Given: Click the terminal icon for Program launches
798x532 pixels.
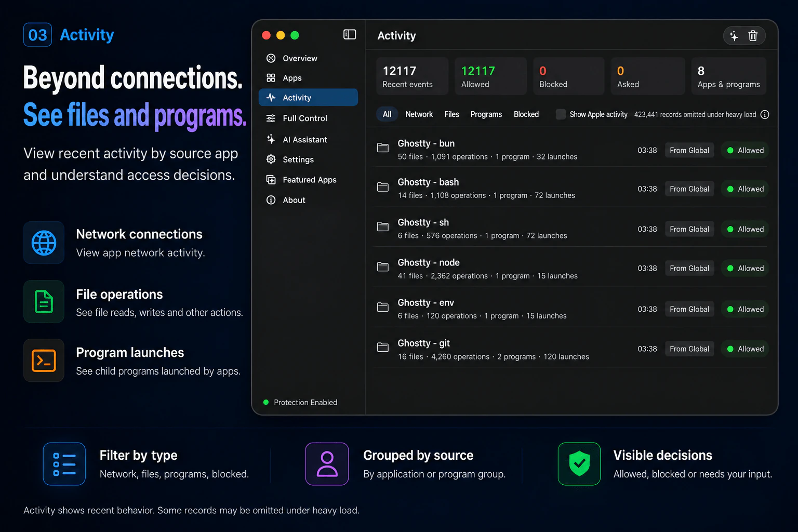Looking at the screenshot, I should (x=44, y=361).
